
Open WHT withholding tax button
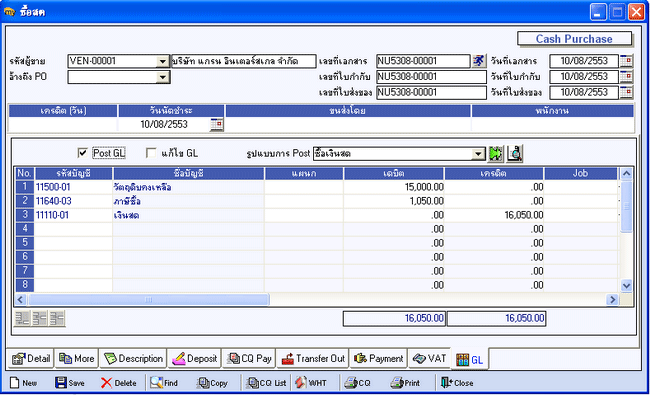coord(311,383)
